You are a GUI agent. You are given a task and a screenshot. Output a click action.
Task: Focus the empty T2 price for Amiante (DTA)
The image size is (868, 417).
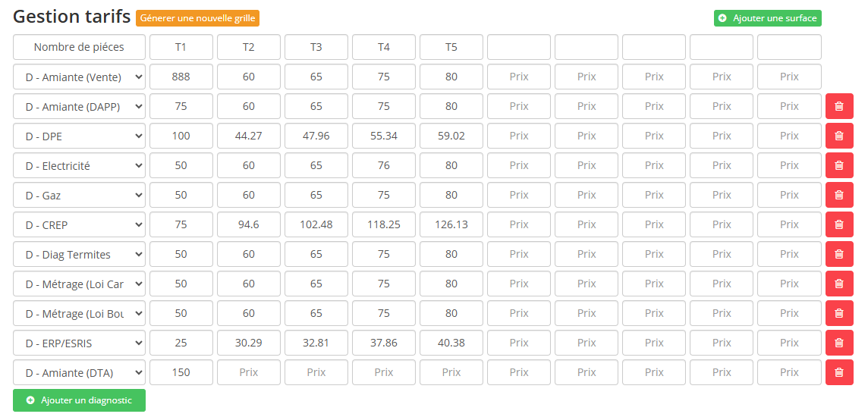pyautogui.click(x=249, y=373)
